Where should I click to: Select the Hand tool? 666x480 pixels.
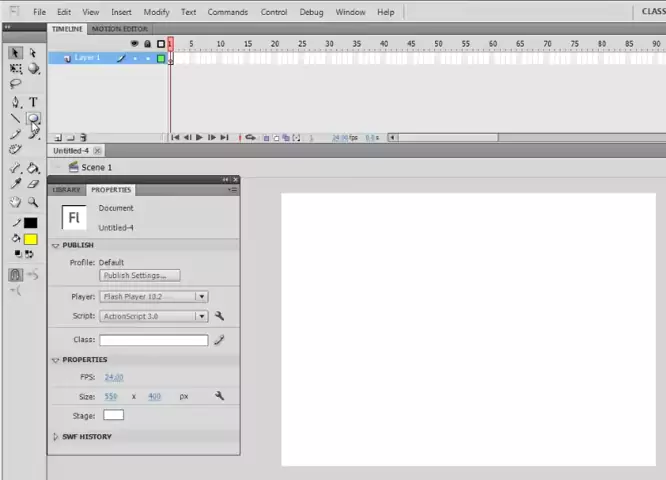click(x=16, y=202)
